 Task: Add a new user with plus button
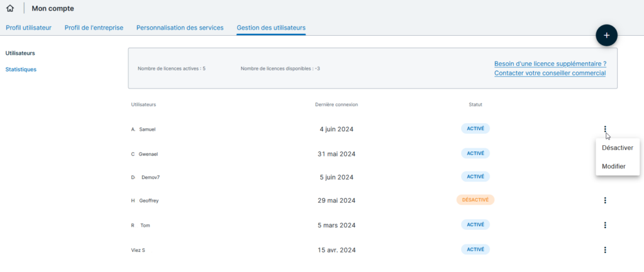coord(606,36)
